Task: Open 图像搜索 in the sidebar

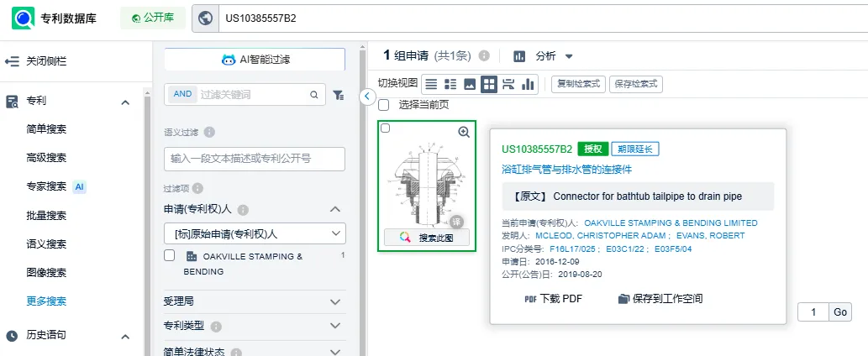Action: pos(46,273)
